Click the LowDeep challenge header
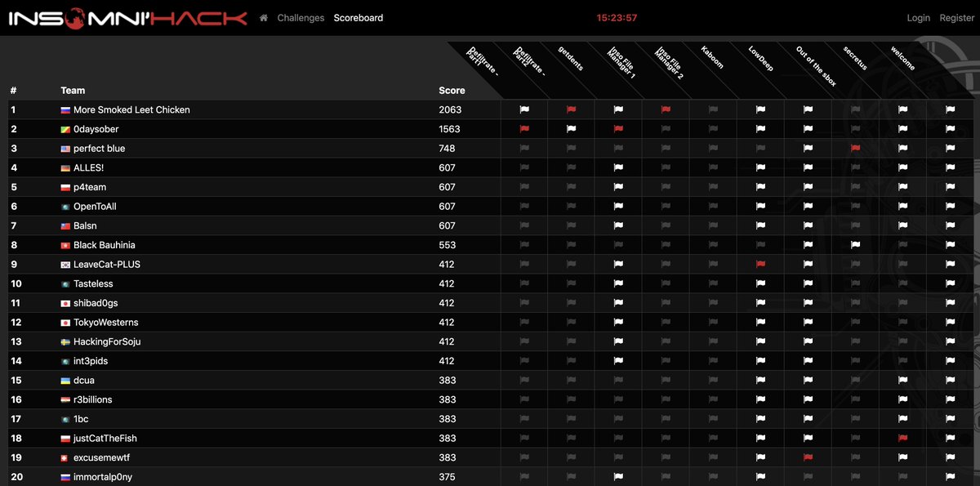980x486 pixels. tap(760, 58)
